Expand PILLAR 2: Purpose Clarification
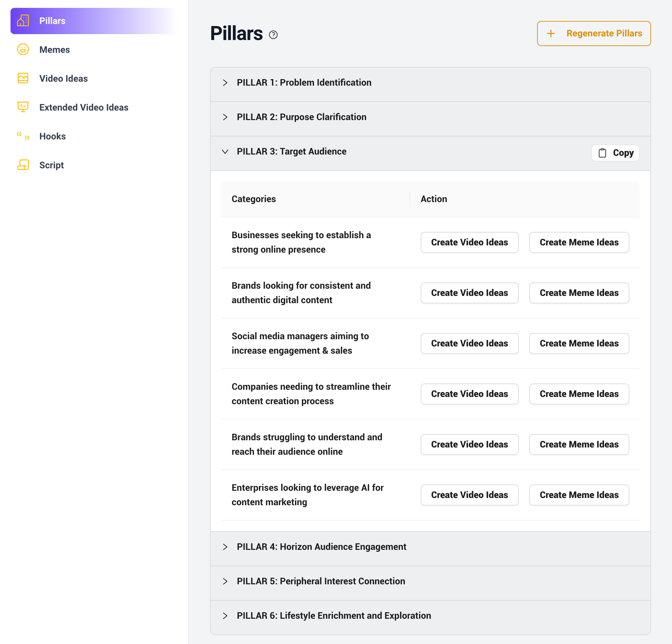Screen dimensions: 672x644 (x=225, y=117)
